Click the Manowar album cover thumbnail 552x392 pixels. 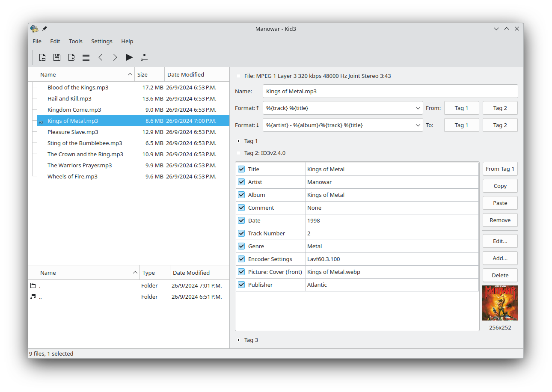[x=500, y=303]
